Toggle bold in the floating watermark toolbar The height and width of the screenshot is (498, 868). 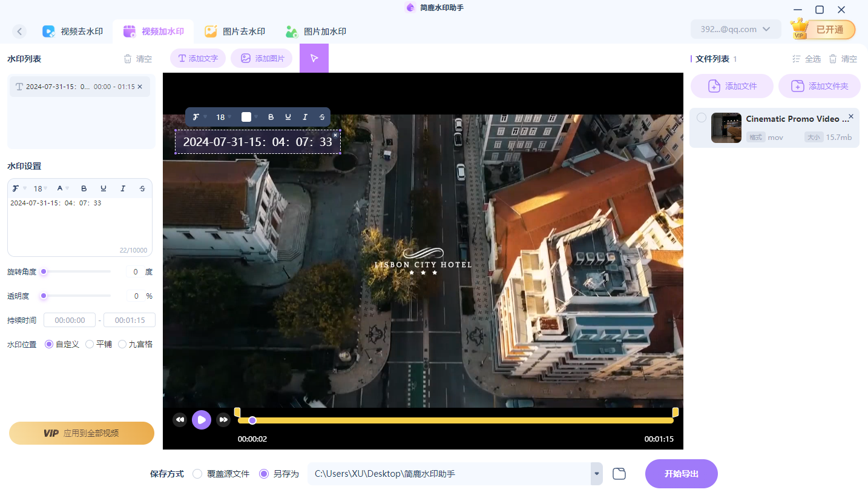click(x=271, y=117)
